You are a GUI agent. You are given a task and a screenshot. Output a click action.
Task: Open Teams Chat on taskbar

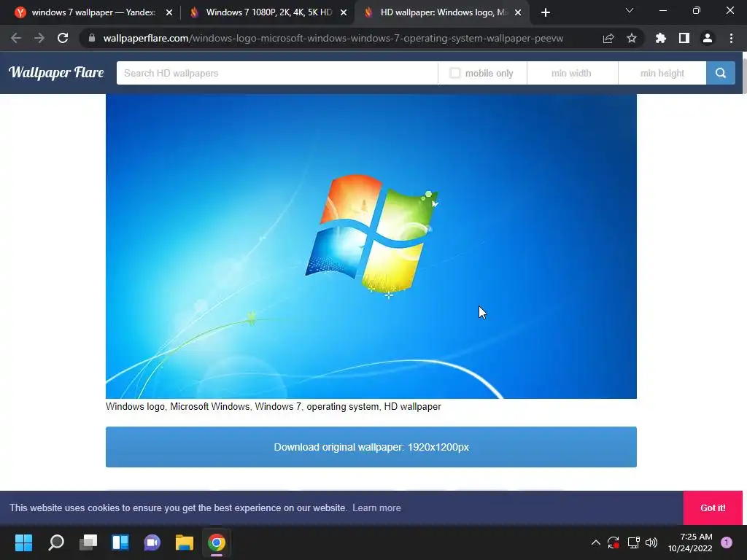(x=152, y=542)
